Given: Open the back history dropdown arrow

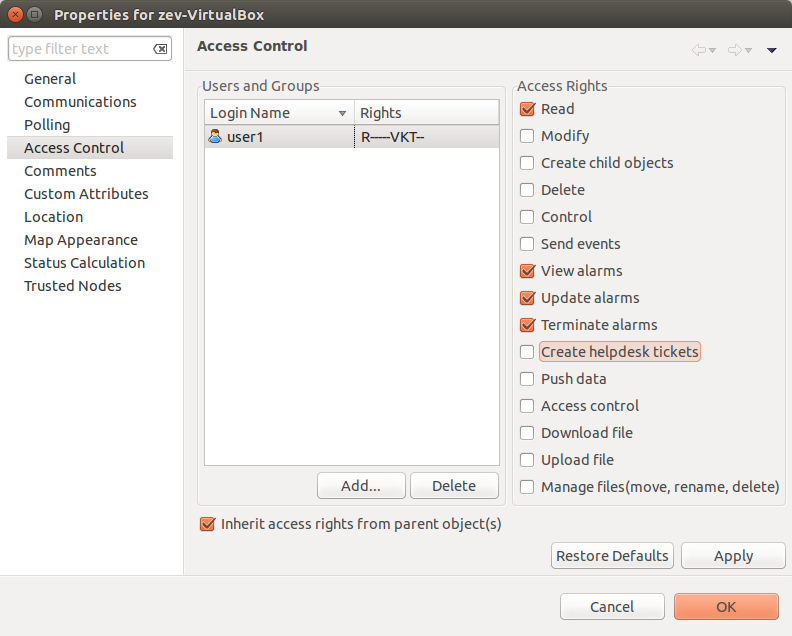Looking at the screenshot, I should pos(713,51).
